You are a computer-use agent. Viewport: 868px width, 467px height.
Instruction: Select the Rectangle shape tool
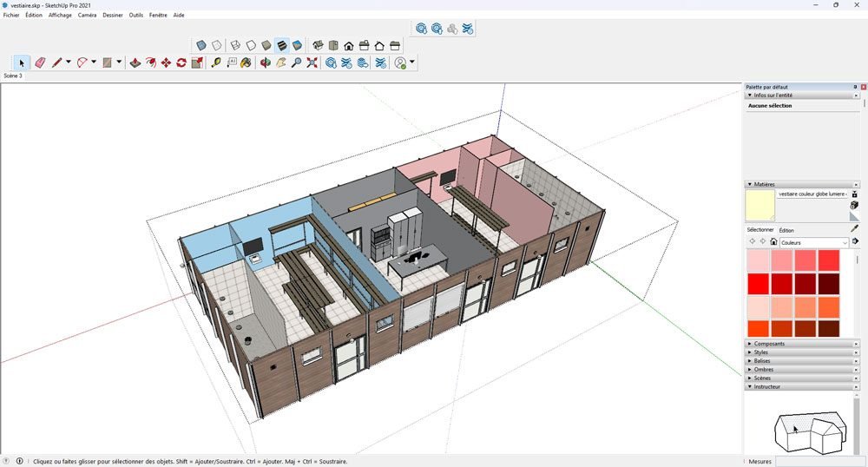(108, 63)
